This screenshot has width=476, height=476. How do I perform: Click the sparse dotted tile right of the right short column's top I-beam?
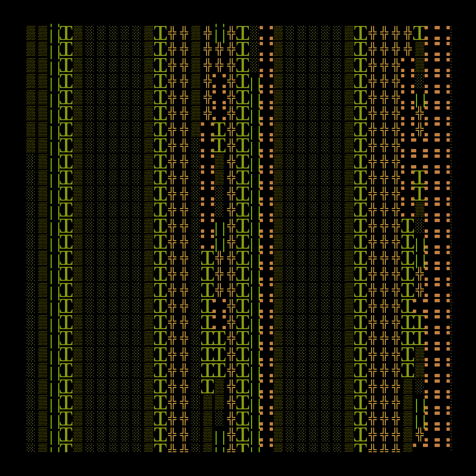point(420,226)
